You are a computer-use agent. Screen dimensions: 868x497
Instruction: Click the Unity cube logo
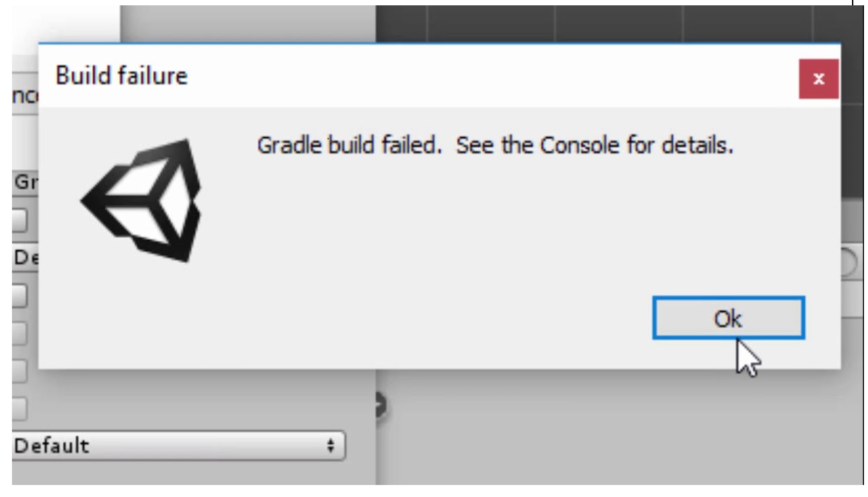pyautogui.click(x=143, y=199)
